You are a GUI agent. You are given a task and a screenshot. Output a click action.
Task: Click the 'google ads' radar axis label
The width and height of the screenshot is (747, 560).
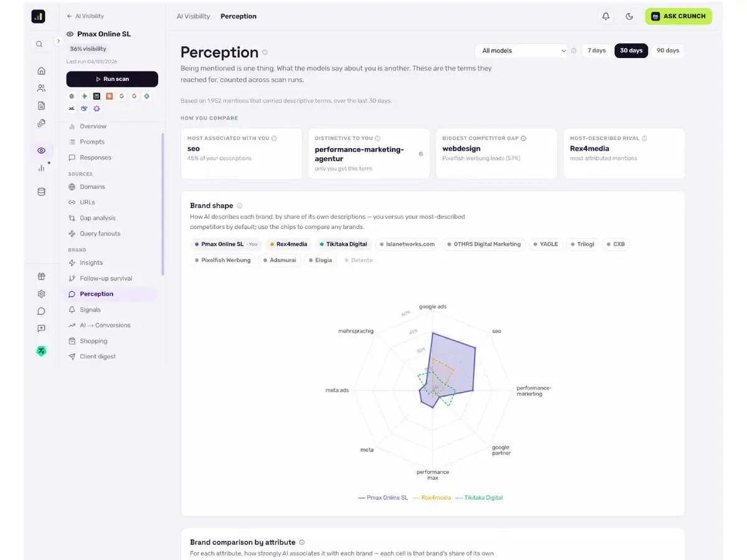pos(433,307)
